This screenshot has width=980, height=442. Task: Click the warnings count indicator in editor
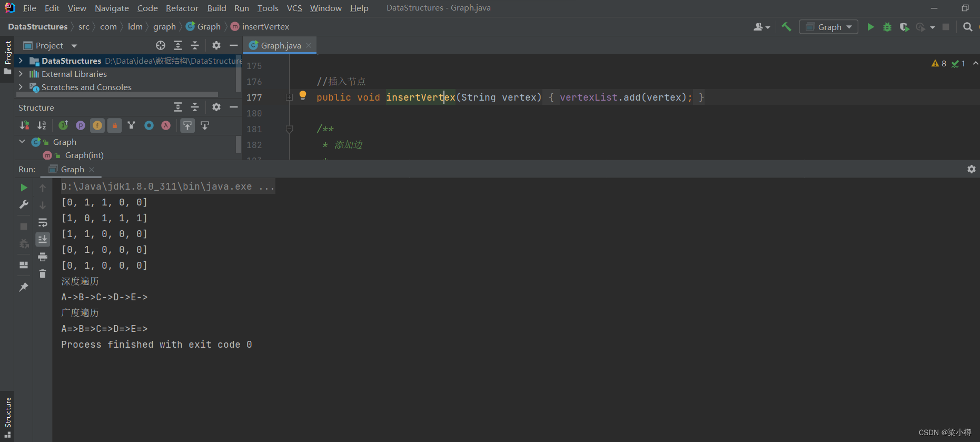tap(939, 63)
